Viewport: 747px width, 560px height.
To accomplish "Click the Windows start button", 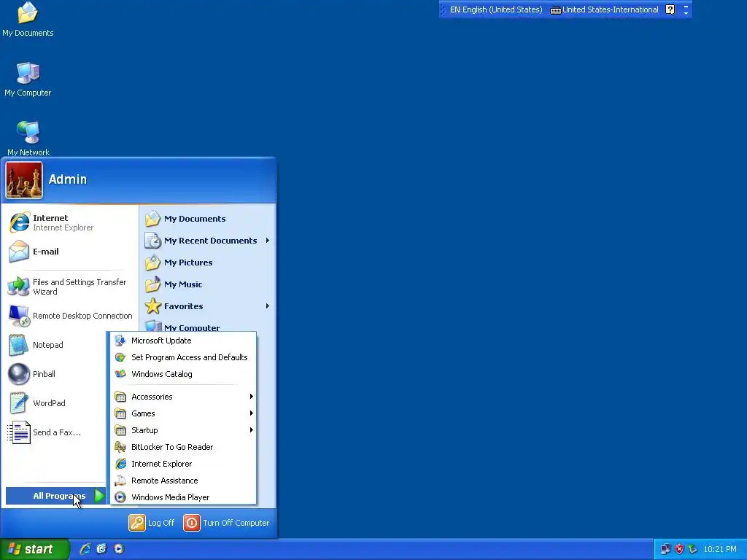I will (x=34, y=549).
